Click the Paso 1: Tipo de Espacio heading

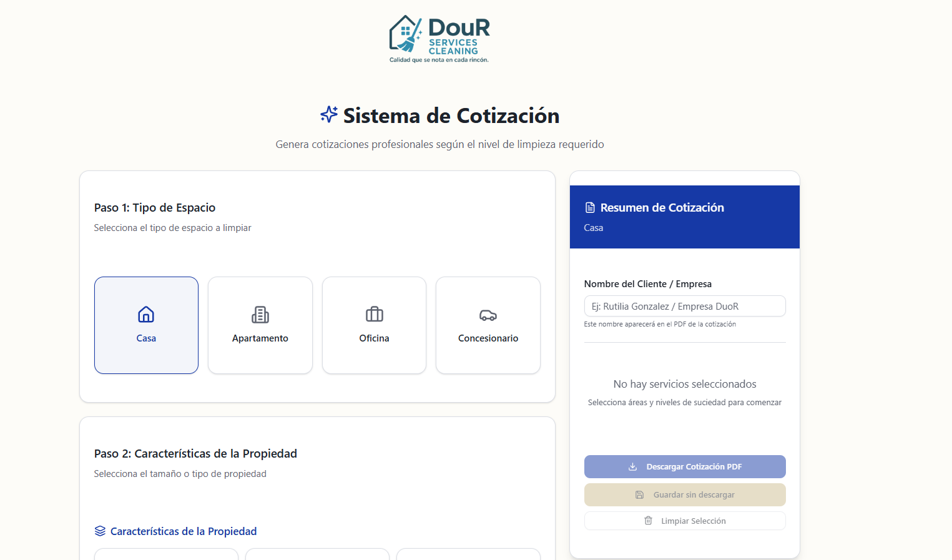click(x=155, y=208)
